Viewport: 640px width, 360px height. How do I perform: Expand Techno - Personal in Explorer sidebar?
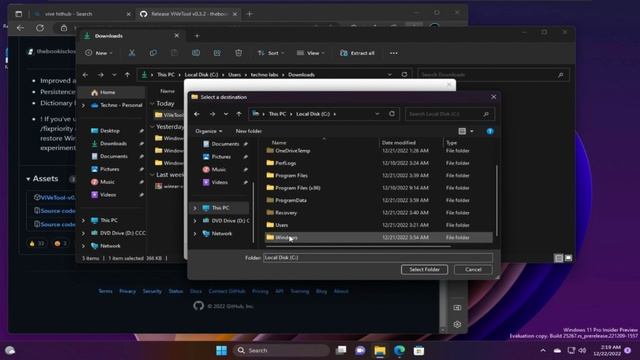(x=84, y=105)
